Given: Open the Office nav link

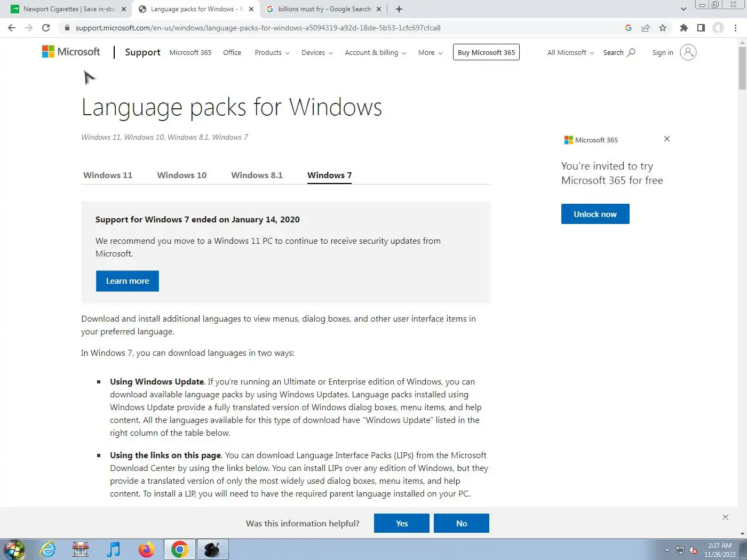Looking at the screenshot, I should (x=232, y=52).
